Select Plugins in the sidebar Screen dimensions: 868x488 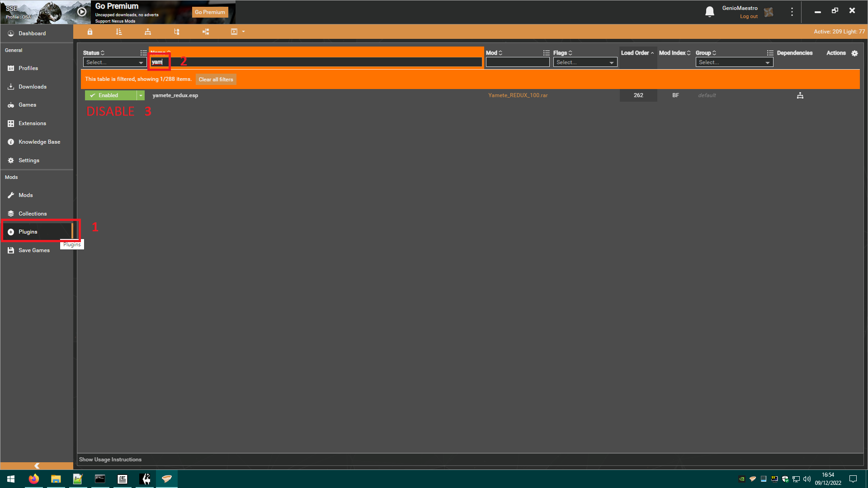pos(37,232)
